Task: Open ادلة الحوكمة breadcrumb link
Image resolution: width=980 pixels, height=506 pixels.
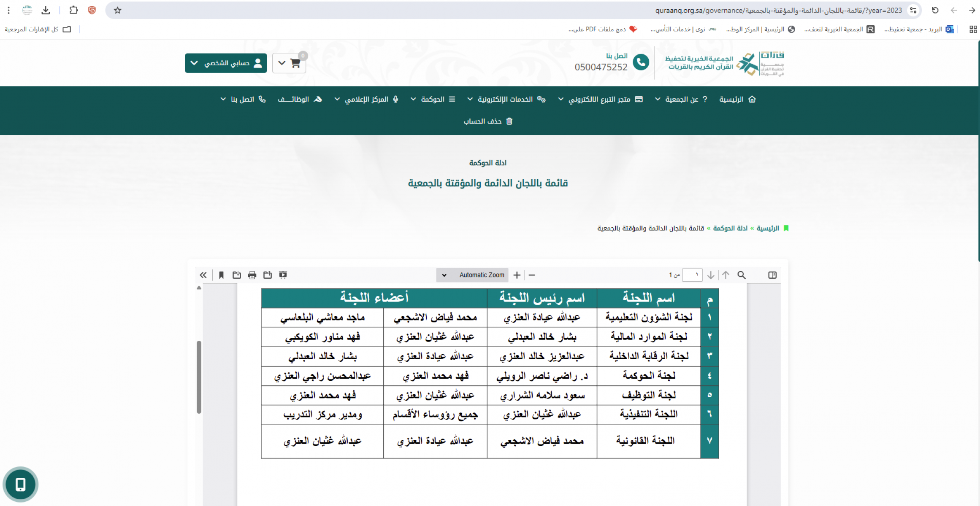Action: pyautogui.click(x=730, y=228)
